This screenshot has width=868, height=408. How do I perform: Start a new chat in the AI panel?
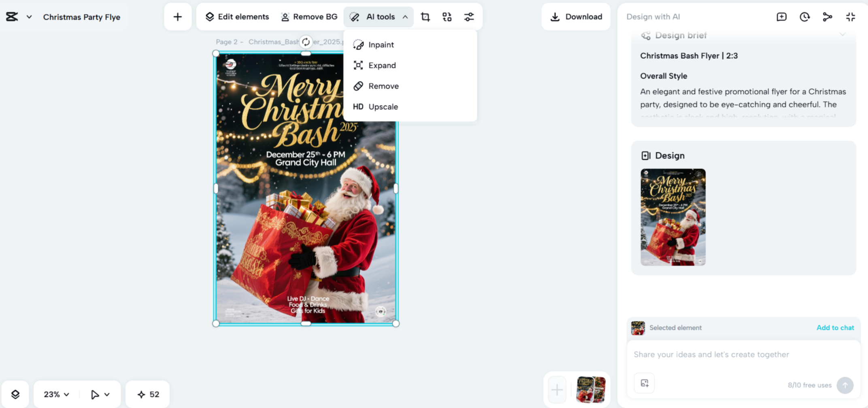[x=781, y=17]
